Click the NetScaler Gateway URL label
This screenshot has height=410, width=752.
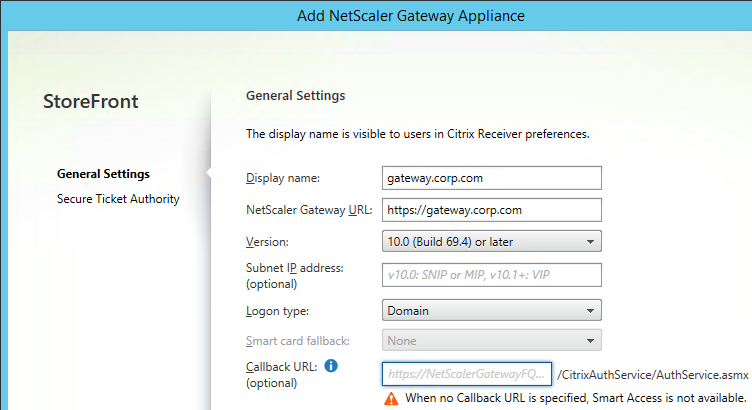coord(309,210)
